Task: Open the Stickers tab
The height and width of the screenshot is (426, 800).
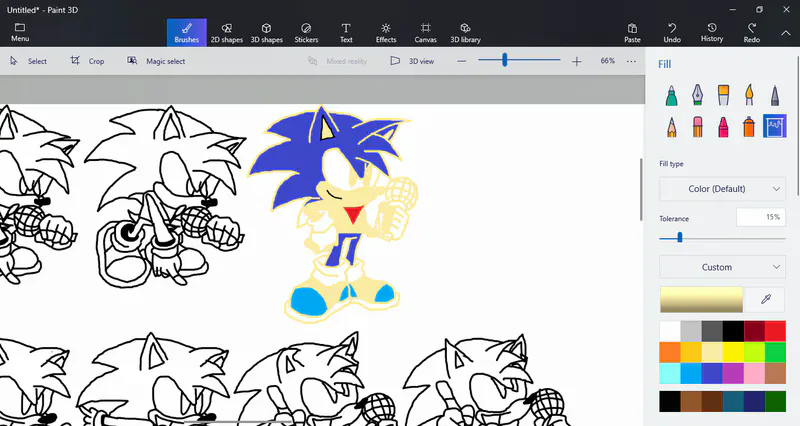Action: coord(306,33)
